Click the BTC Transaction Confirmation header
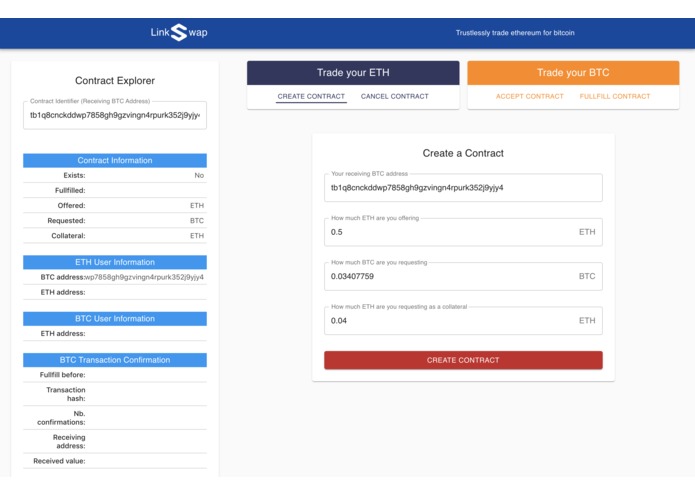The width and height of the screenshot is (695, 494). [x=115, y=360]
